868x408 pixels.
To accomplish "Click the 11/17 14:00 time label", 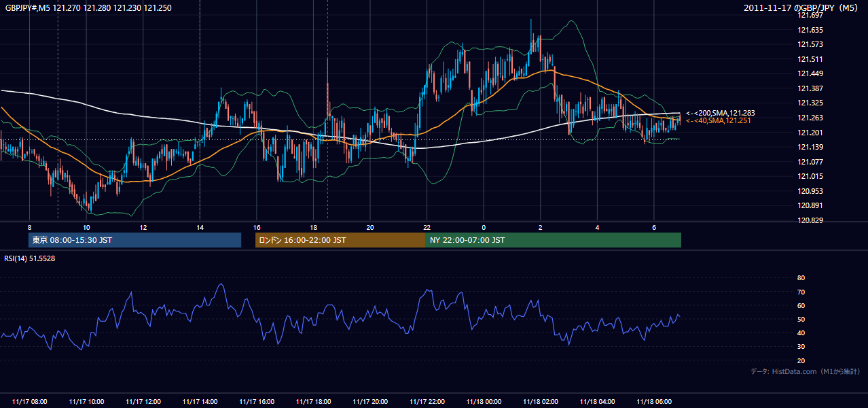I will tap(200, 401).
